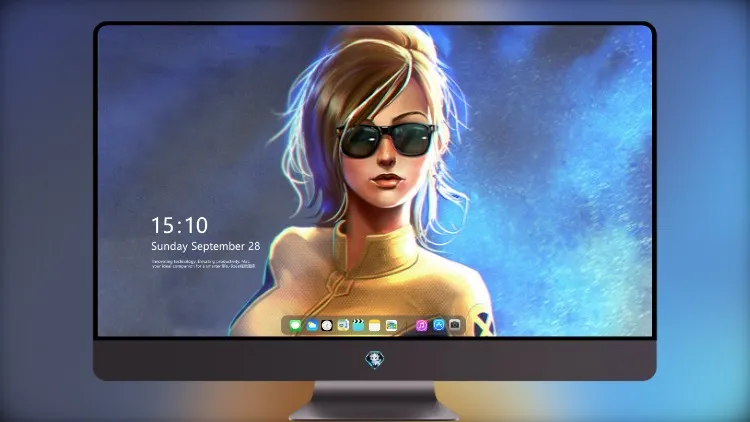The image size is (750, 422).
Task: Open the Clock app in dock
Action: point(327,326)
